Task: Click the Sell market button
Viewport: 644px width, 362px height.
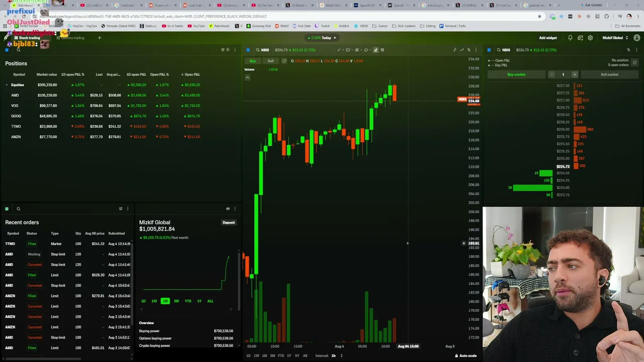Action: click(x=609, y=74)
